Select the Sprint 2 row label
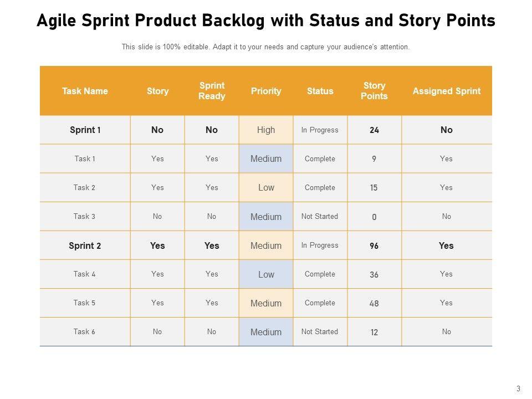This screenshot has width=532, height=399. pos(85,245)
